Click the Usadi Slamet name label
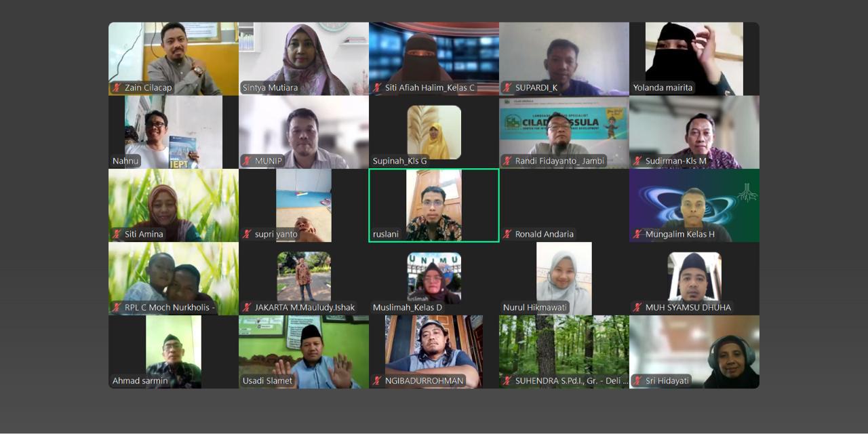The height and width of the screenshot is (434, 868). (267, 381)
